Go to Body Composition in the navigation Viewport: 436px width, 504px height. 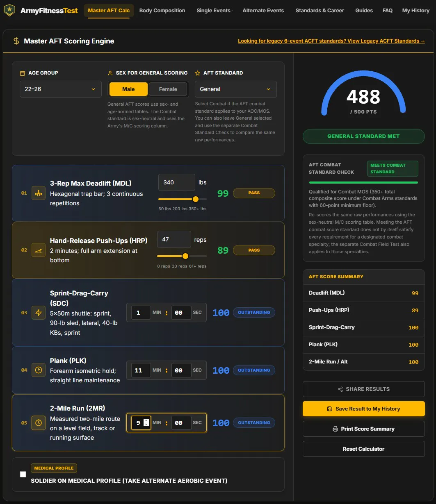[x=162, y=11]
